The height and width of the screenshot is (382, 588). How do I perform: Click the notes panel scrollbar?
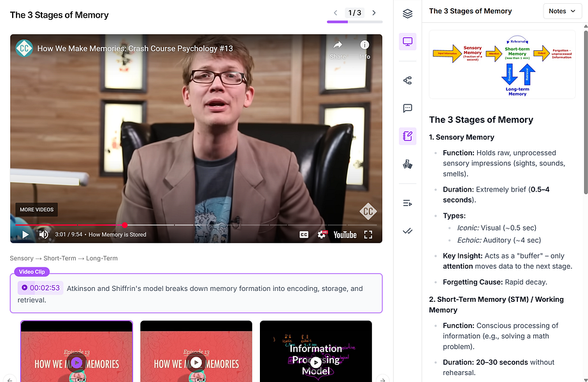pyautogui.click(x=585, y=111)
